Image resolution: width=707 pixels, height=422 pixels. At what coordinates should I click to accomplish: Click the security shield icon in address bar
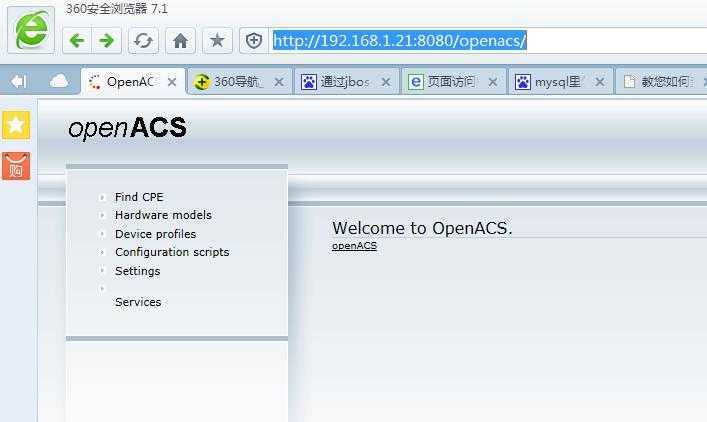(254, 41)
